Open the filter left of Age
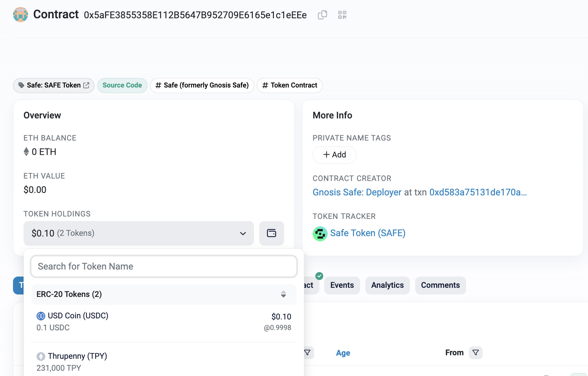The height and width of the screenshot is (376, 588). (x=308, y=352)
